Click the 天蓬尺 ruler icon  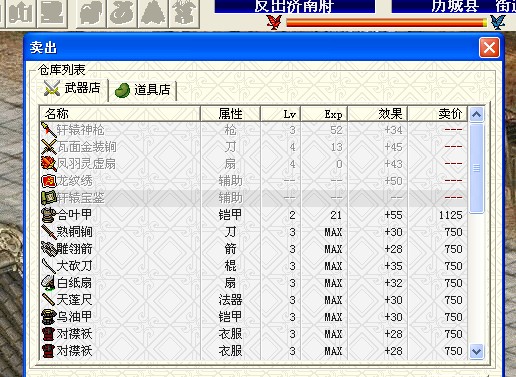click(49, 300)
